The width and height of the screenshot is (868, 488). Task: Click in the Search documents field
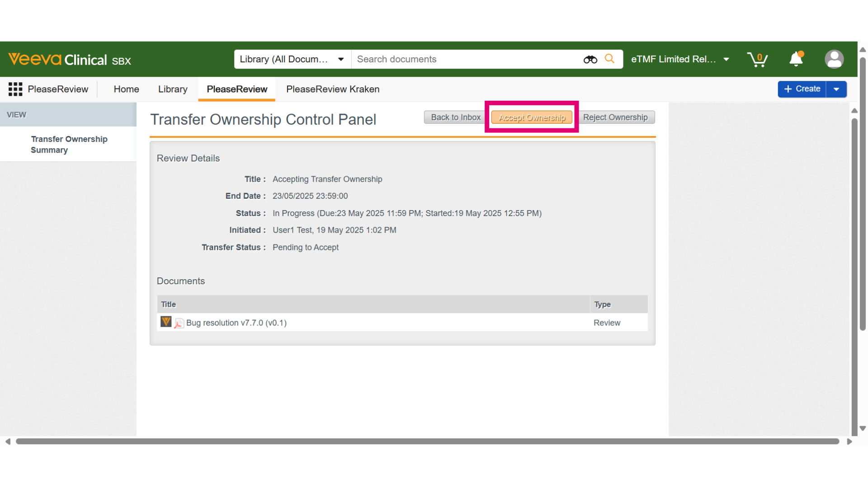click(466, 59)
